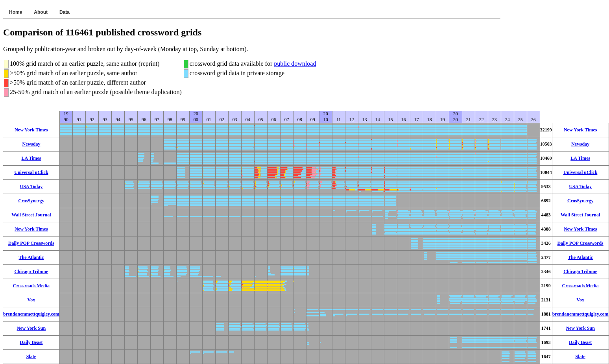
Task: Click the 6692 count for CrosSynergy
Action: 546,201
